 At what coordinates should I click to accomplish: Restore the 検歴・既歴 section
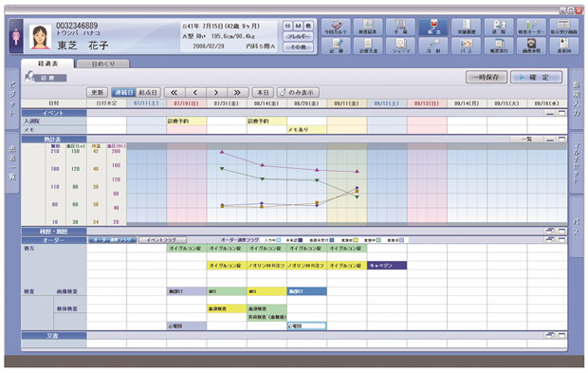click(x=550, y=232)
